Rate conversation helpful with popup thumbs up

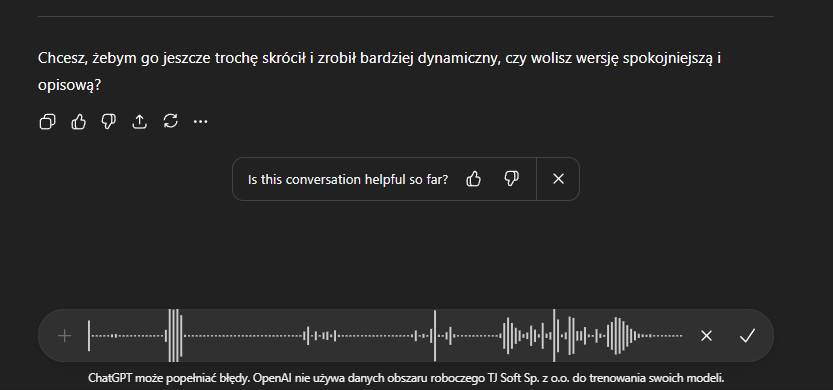pos(473,179)
